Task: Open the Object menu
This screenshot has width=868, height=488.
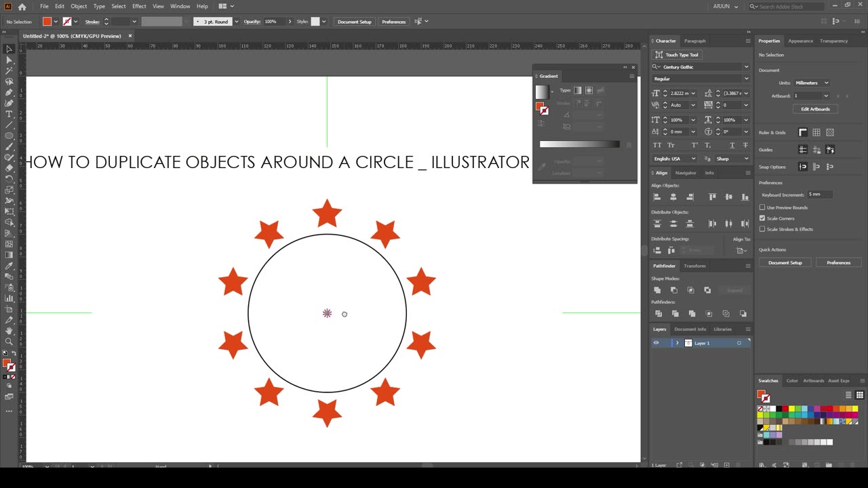Action: coord(79,6)
